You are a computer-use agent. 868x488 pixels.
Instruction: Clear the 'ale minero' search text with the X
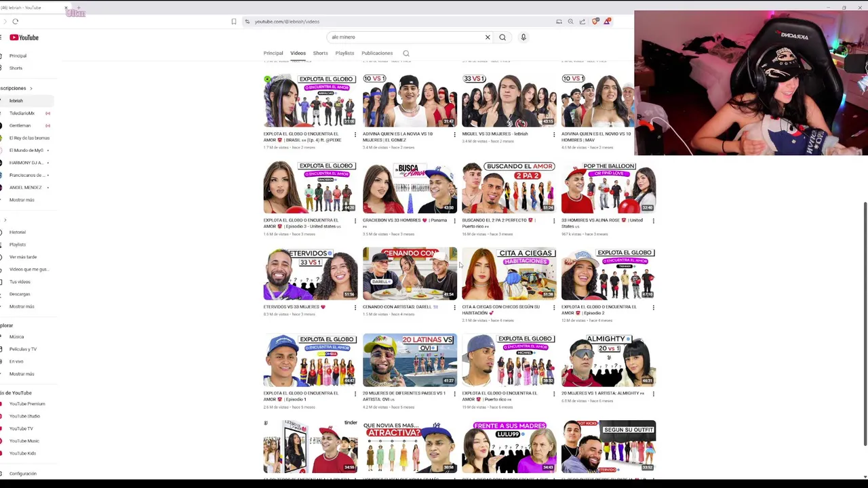point(488,37)
